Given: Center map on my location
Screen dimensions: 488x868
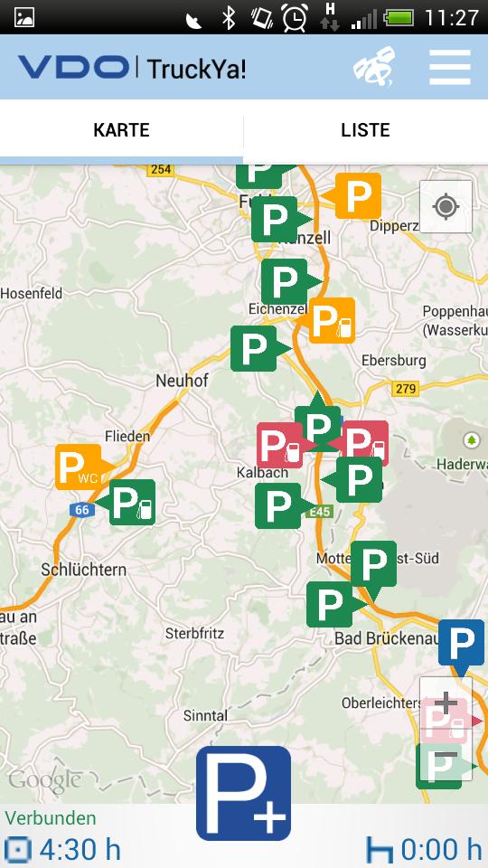Looking at the screenshot, I should coord(446,207).
